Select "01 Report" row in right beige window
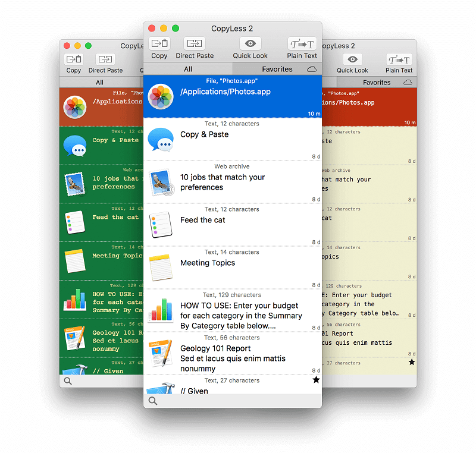476x453 pixels. point(369,338)
